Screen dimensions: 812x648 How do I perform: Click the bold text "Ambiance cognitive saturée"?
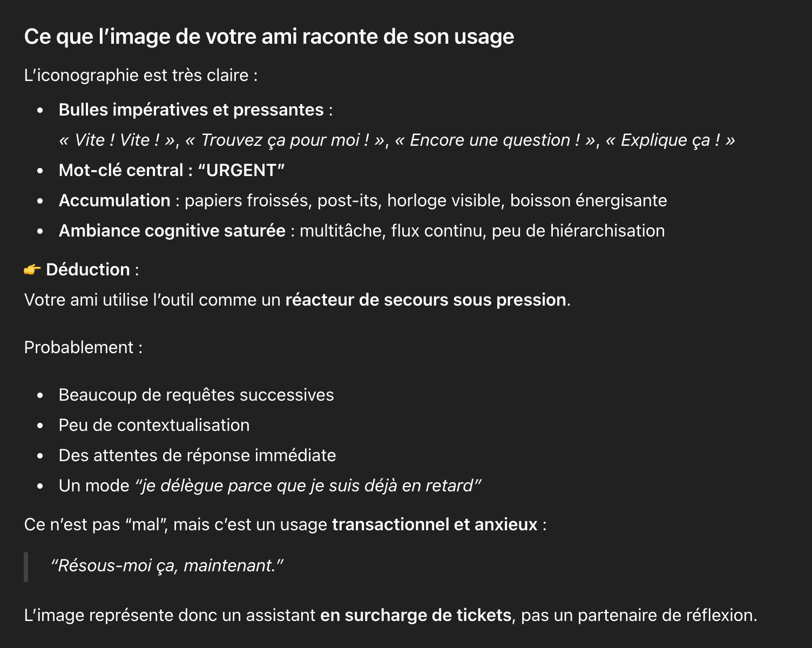point(172,231)
